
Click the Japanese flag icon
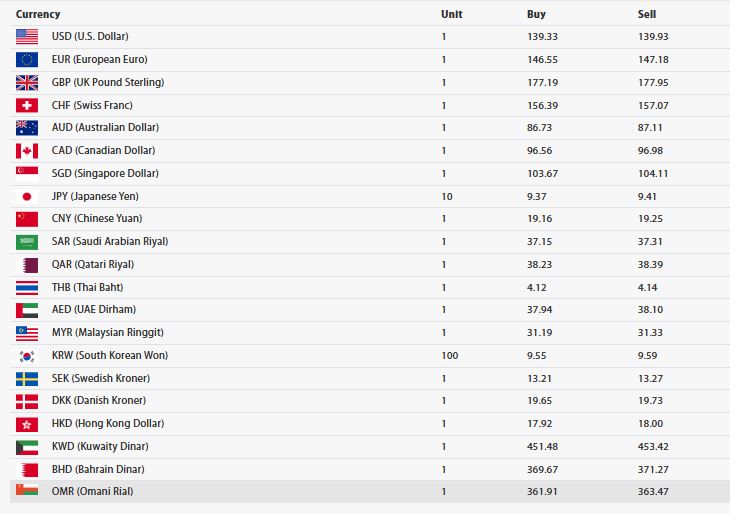coord(27,196)
